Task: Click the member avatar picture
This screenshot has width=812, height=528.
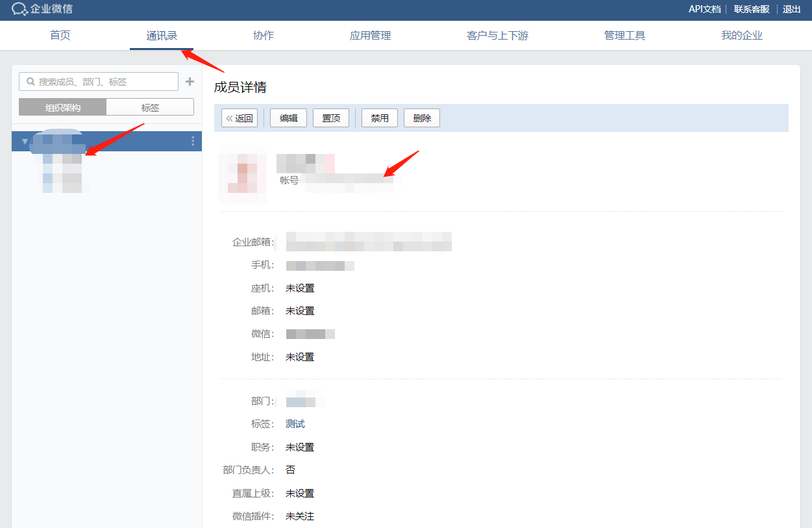Action: [x=242, y=174]
